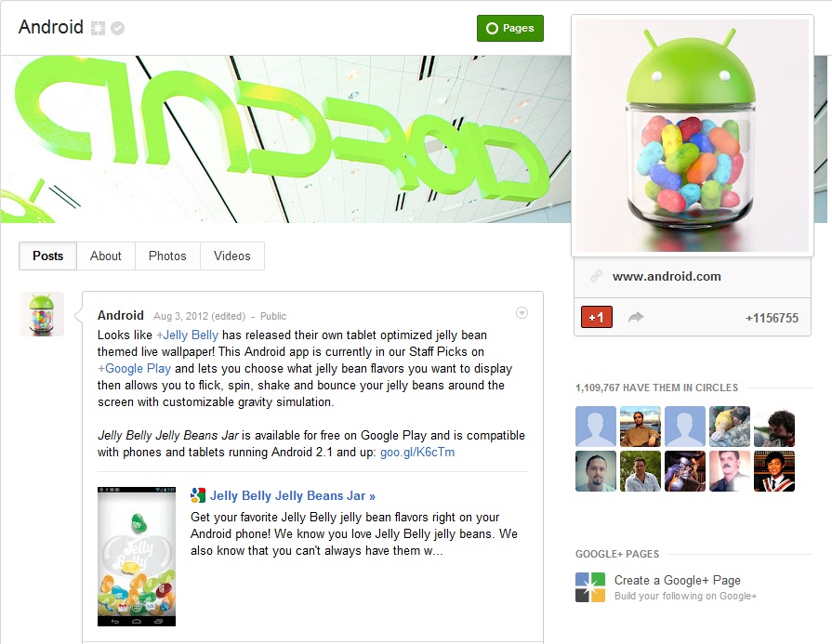
Task: Click Android avatar beside the post
Action: tap(42, 314)
